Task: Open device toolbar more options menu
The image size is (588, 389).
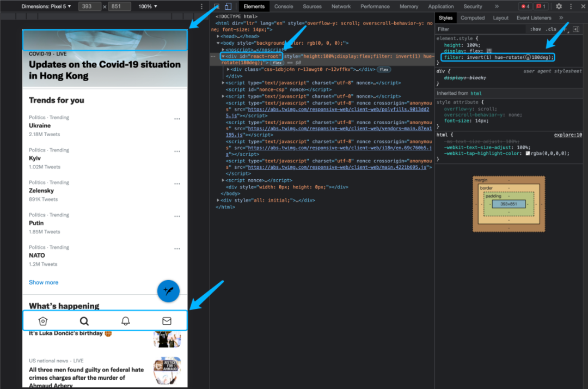Action: [x=202, y=7]
